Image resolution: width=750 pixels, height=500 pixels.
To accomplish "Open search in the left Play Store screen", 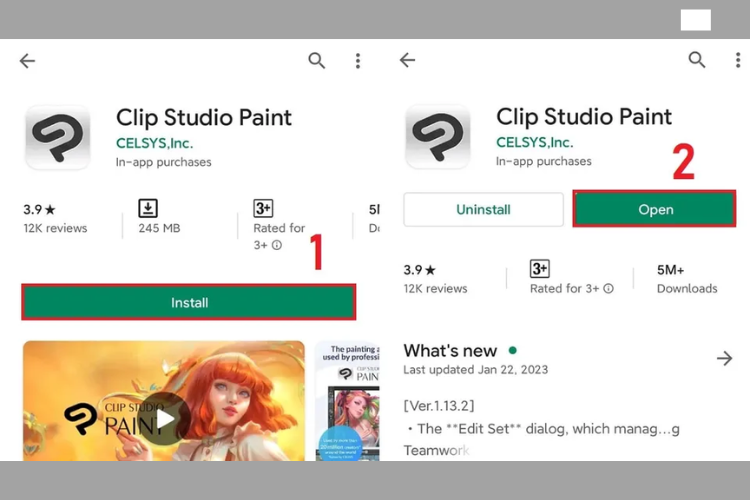I will (x=317, y=61).
